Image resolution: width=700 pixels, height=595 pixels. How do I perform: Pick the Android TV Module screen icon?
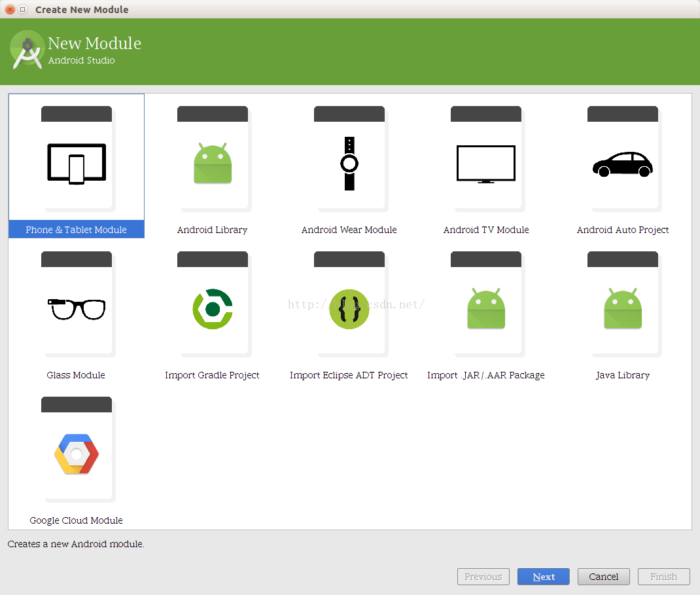click(x=485, y=164)
